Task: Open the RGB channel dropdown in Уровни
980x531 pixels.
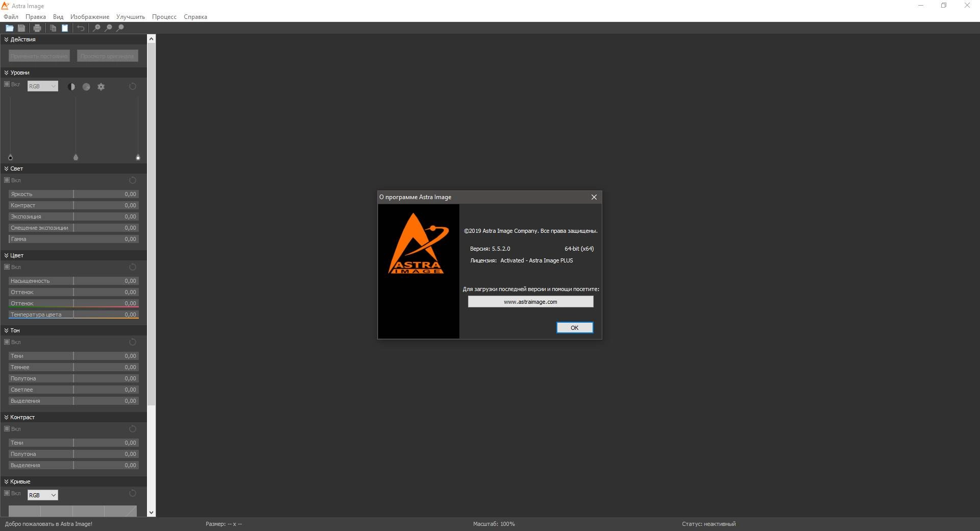Action: (43, 86)
